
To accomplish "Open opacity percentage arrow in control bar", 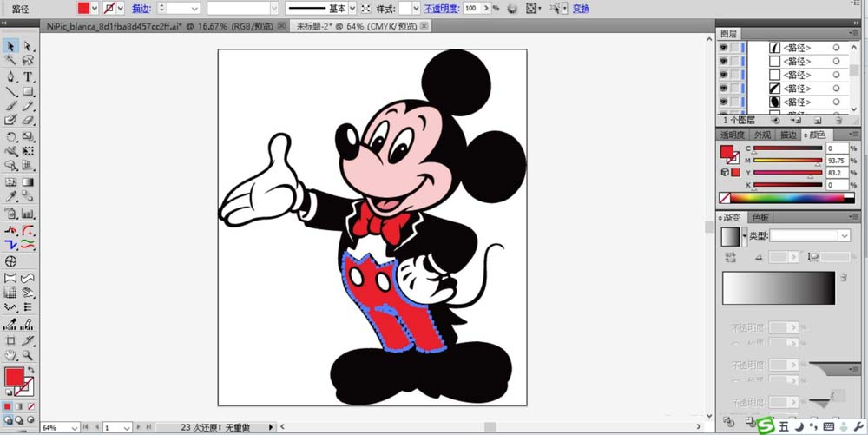I will coord(486,9).
